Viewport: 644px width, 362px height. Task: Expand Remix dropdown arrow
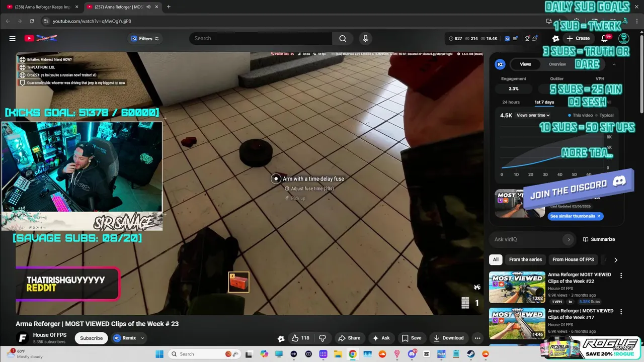tap(142, 338)
